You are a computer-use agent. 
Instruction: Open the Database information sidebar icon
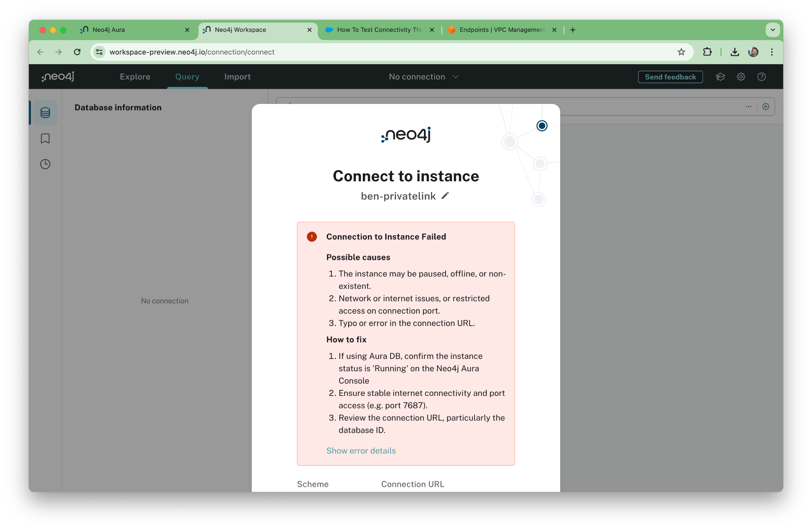(x=45, y=113)
